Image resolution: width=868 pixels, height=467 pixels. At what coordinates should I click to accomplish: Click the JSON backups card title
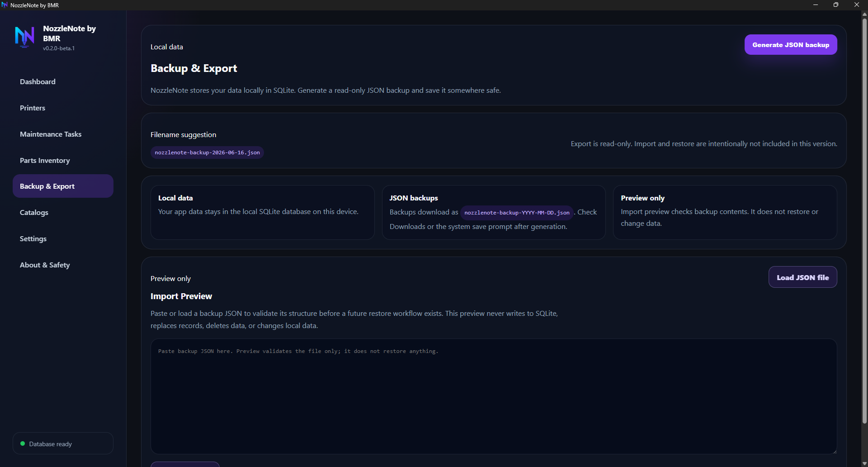414,198
